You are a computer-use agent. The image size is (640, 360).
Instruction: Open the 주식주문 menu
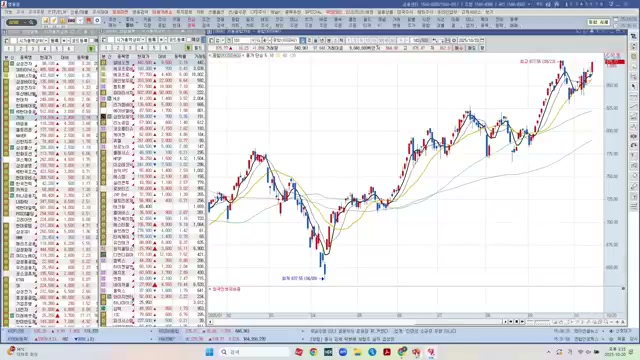click(36, 12)
